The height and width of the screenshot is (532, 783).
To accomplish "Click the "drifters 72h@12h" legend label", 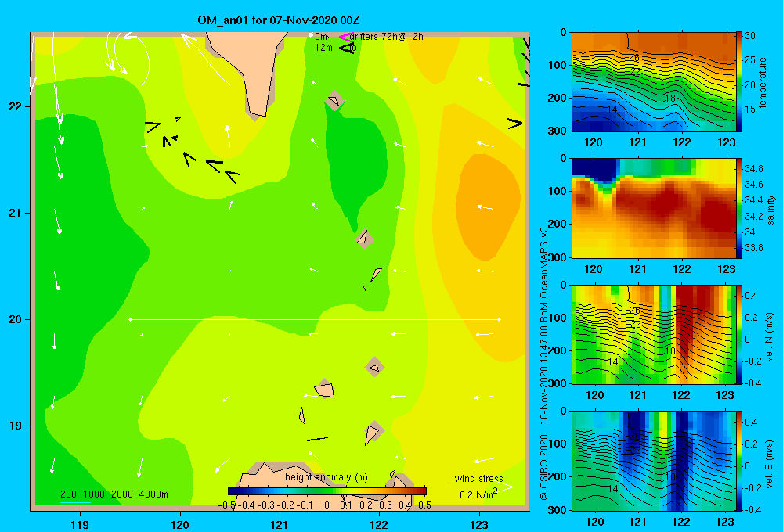I will (x=387, y=37).
